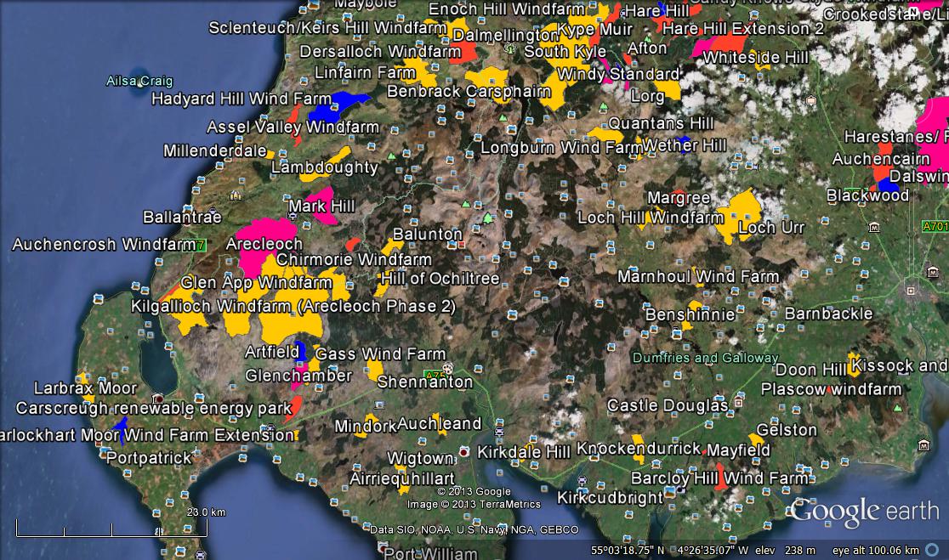This screenshot has width=949, height=560.
Task: Open the Whiteside Hill wind farm label
Action: point(755,58)
